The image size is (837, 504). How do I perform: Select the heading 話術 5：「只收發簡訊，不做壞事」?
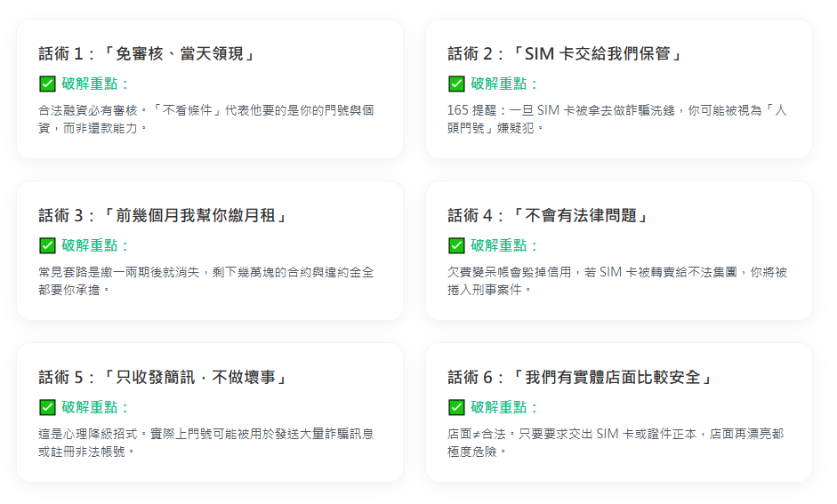click(165, 378)
